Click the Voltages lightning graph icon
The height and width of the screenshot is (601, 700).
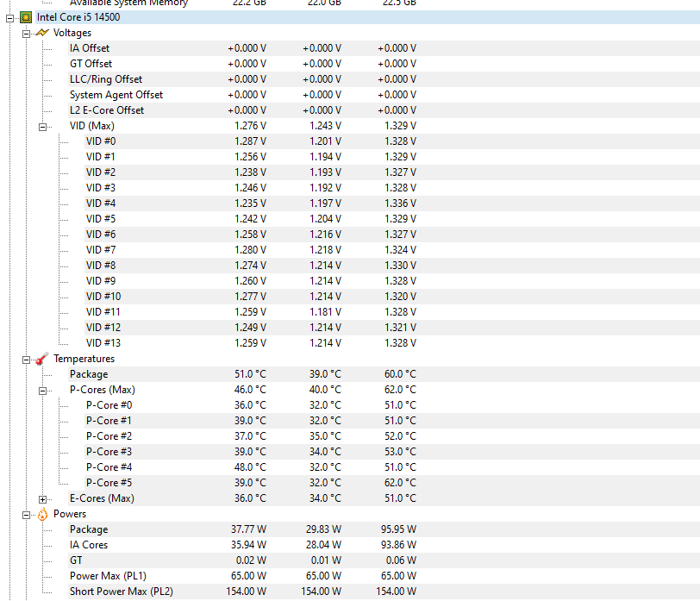click(42, 33)
